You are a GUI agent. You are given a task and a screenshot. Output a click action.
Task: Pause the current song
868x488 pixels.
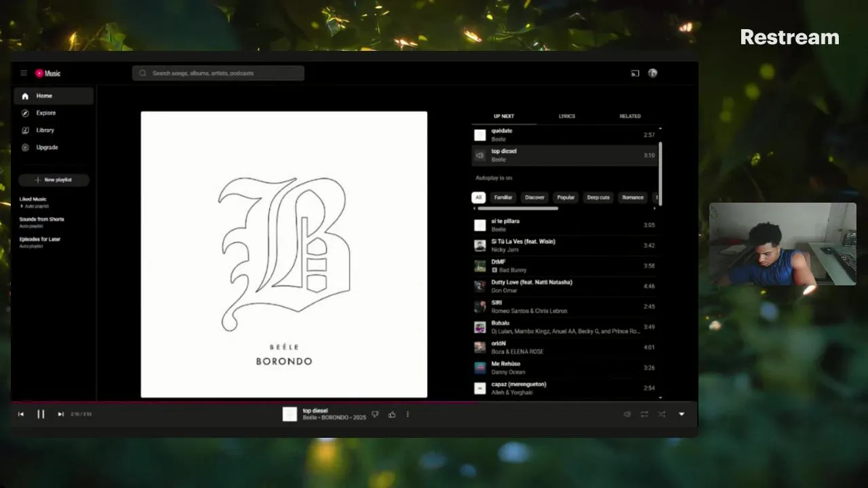(x=41, y=414)
